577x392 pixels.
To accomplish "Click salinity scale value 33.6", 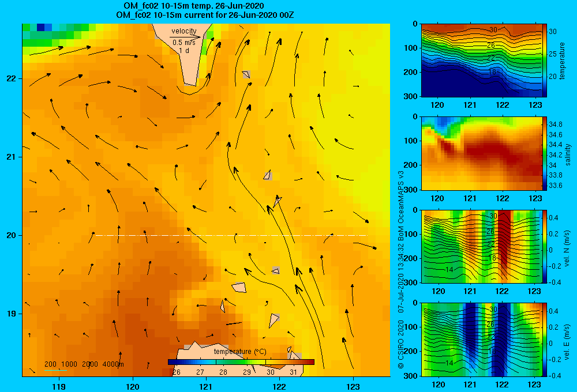I will coord(555,186).
